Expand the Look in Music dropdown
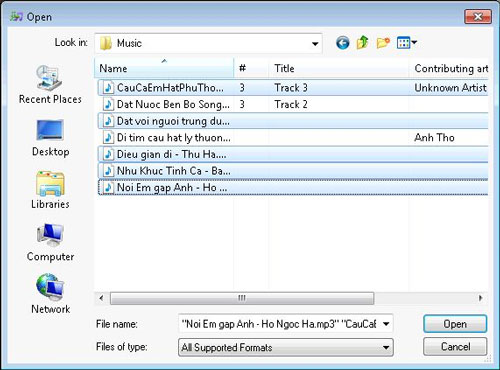Viewport: 500px width, 370px height. 315,43
